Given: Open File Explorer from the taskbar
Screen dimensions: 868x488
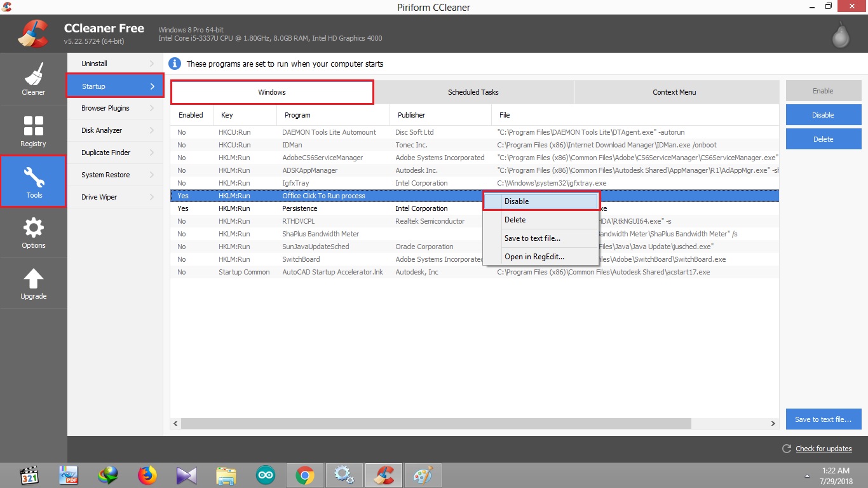Looking at the screenshot, I should (226, 475).
